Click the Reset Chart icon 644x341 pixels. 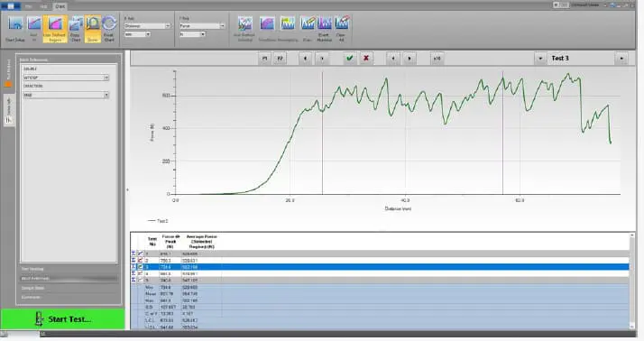(x=109, y=29)
